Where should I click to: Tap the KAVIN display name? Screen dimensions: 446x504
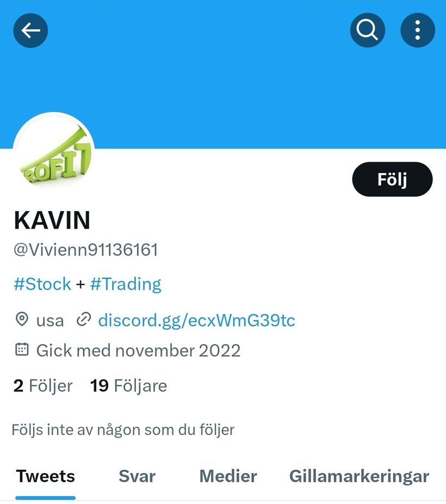click(52, 220)
